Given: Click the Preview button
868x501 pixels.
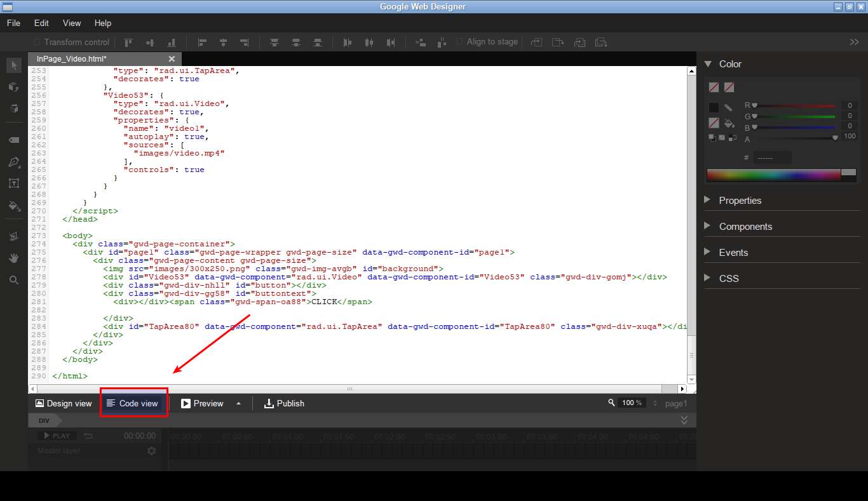Looking at the screenshot, I should coord(202,403).
